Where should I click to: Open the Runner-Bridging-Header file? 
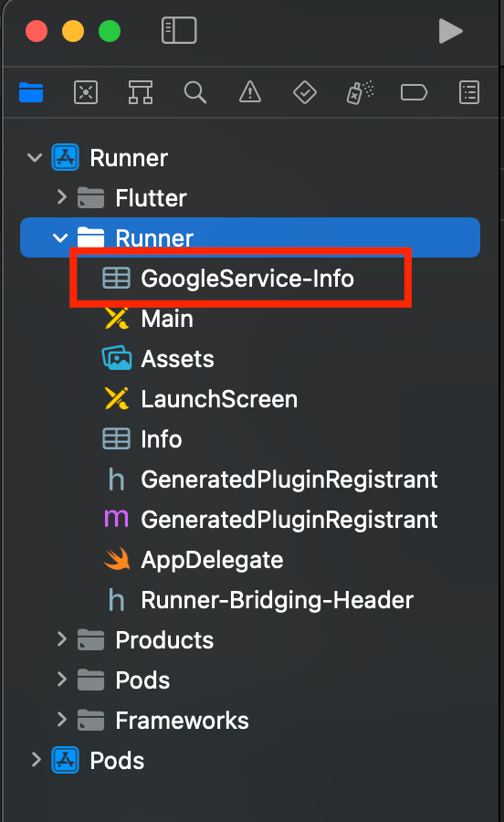278,600
